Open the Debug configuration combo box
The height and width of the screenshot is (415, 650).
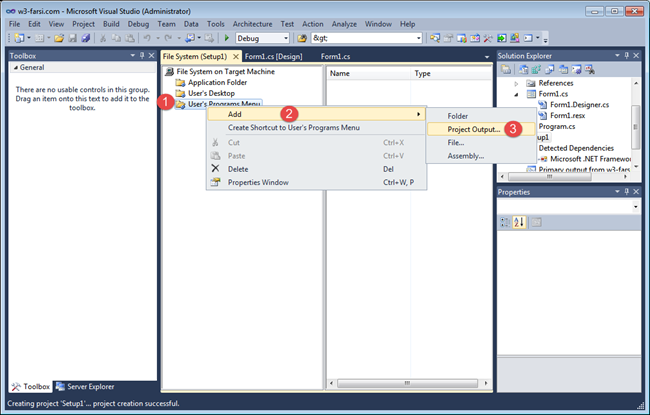(262, 38)
